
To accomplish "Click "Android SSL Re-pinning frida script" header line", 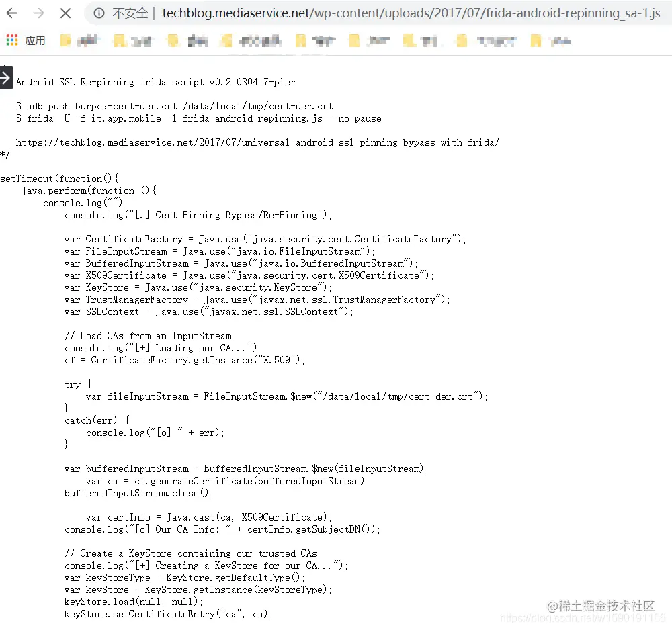I will pos(156,82).
